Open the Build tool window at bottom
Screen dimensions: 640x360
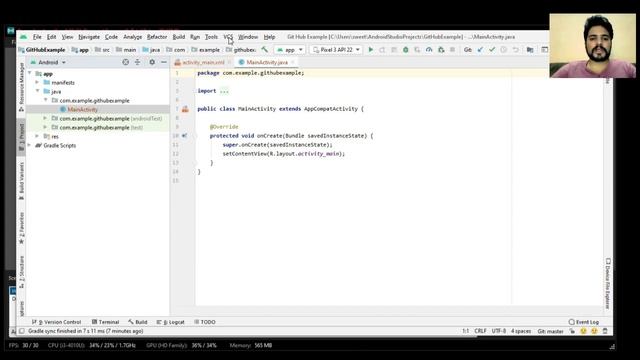138,322
